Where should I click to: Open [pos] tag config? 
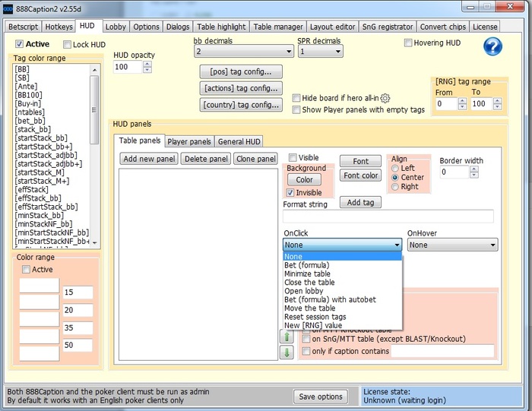click(x=241, y=72)
